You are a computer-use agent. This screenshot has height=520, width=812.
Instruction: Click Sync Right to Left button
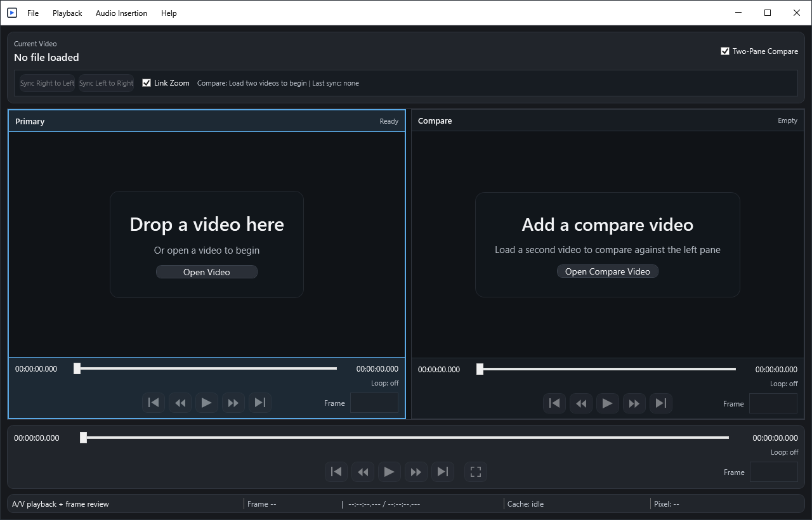(x=47, y=83)
